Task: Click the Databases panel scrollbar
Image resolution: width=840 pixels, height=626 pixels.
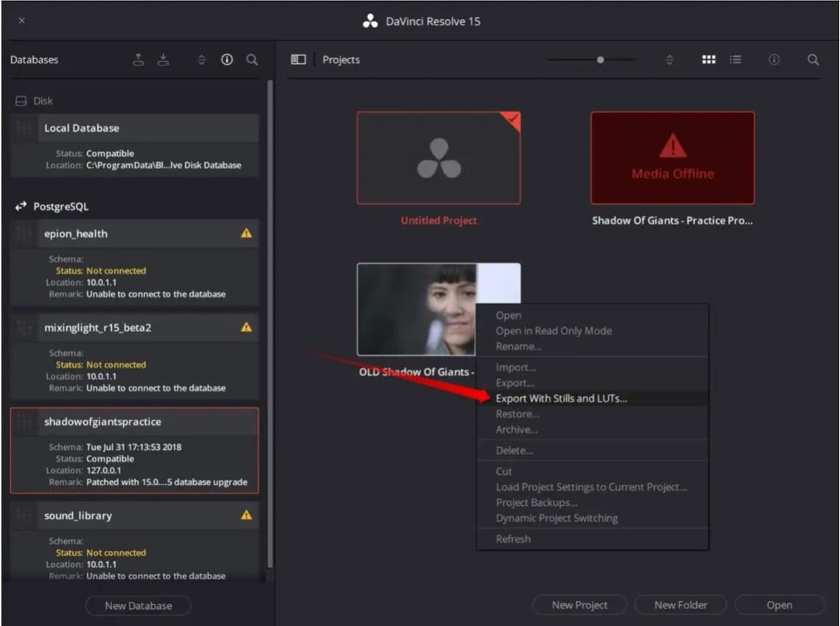Action: [x=270, y=324]
